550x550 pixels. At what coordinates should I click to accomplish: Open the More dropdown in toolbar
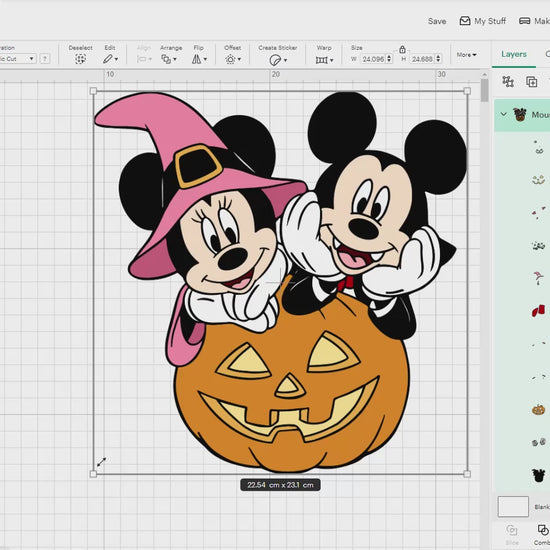[467, 55]
